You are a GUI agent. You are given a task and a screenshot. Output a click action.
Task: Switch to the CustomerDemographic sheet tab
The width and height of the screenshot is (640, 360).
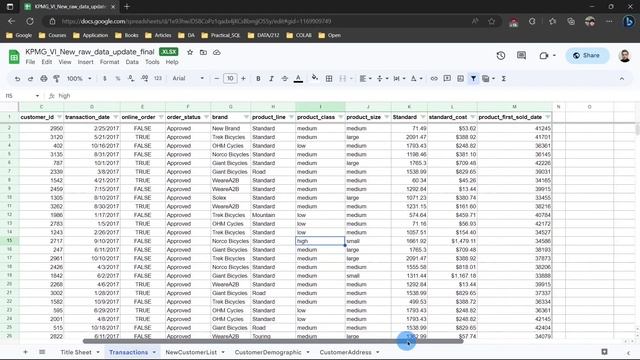pyautogui.click(x=268, y=352)
